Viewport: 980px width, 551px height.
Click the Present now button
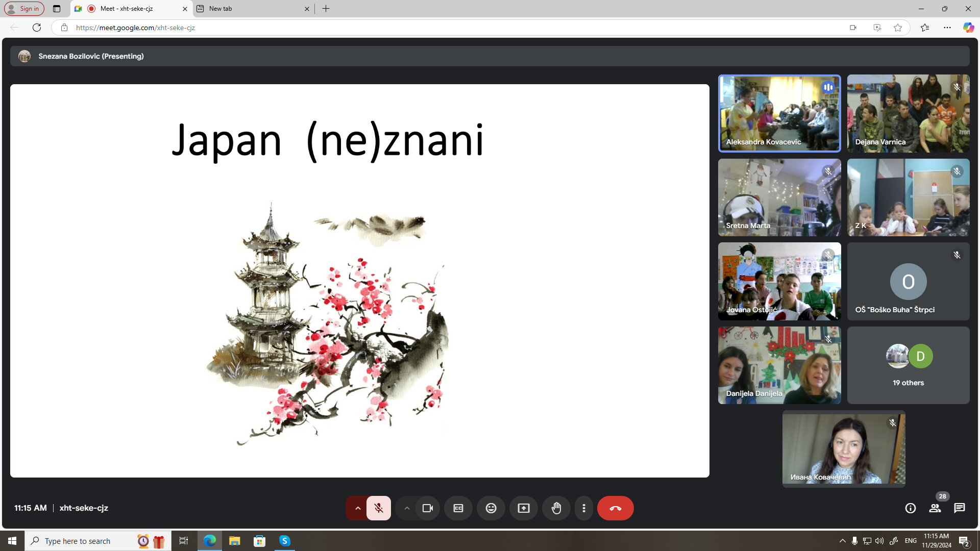(x=524, y=508)
